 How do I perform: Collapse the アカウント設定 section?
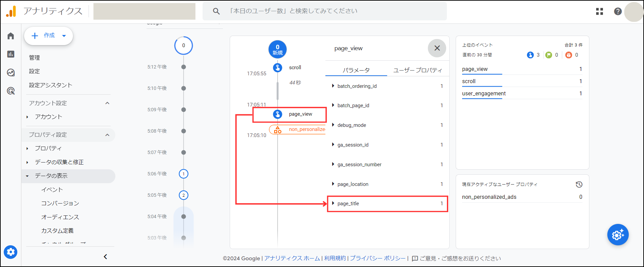(x=108, y=103)
